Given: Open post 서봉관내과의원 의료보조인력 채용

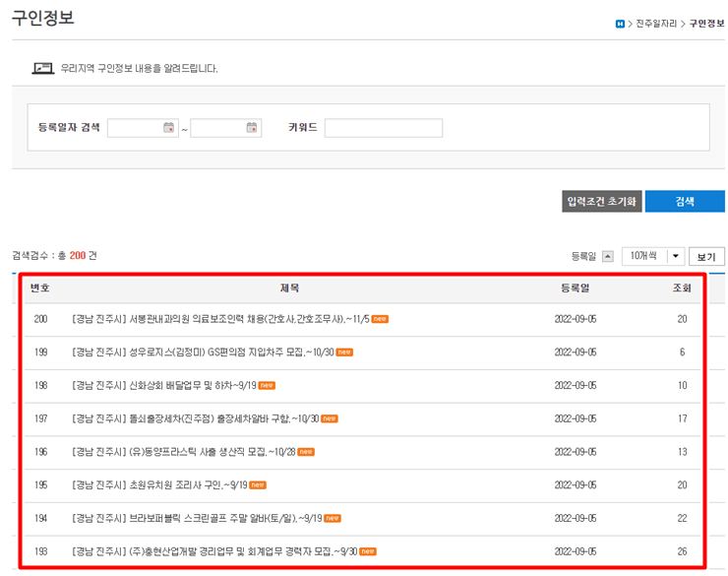Looking at the screenshot, I should 220,319.
